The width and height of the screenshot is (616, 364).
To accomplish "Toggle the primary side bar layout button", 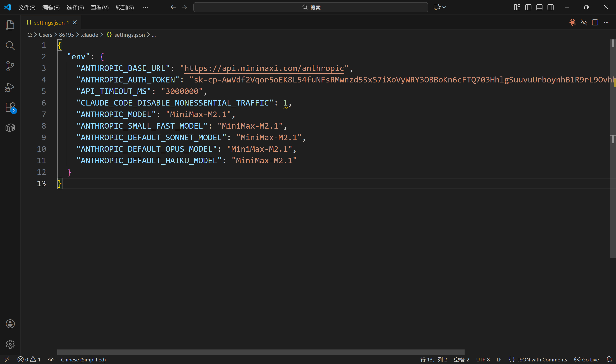I will pyautogui.click(x=528, y=7).
